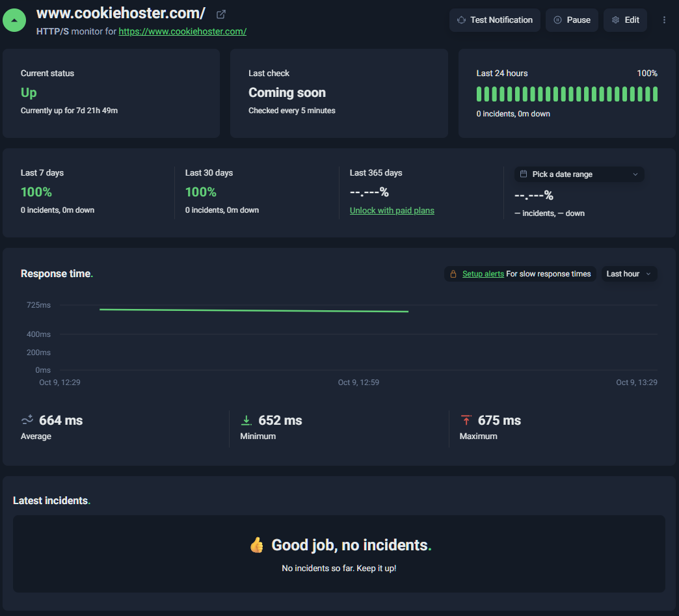Click the Unlock with paid plans link
This screenshot has height=616, width=679.
pos(392,211)
